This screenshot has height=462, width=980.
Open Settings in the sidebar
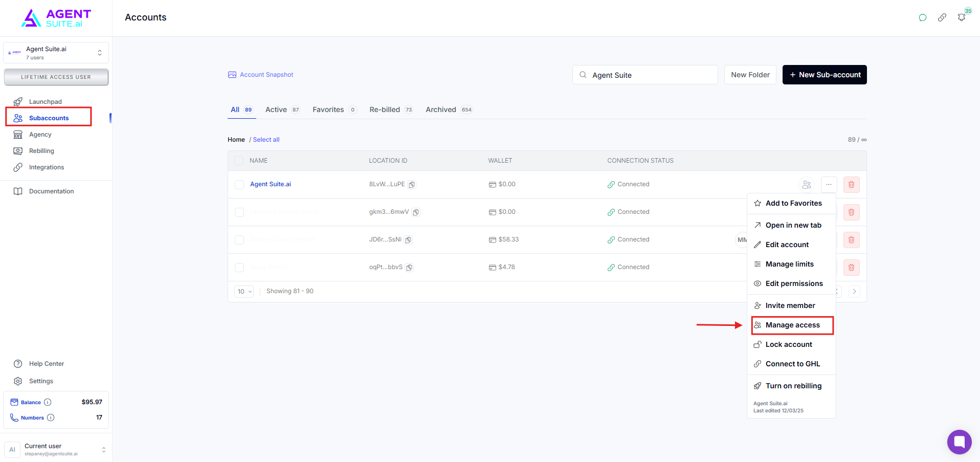click(x=41, y=381)
